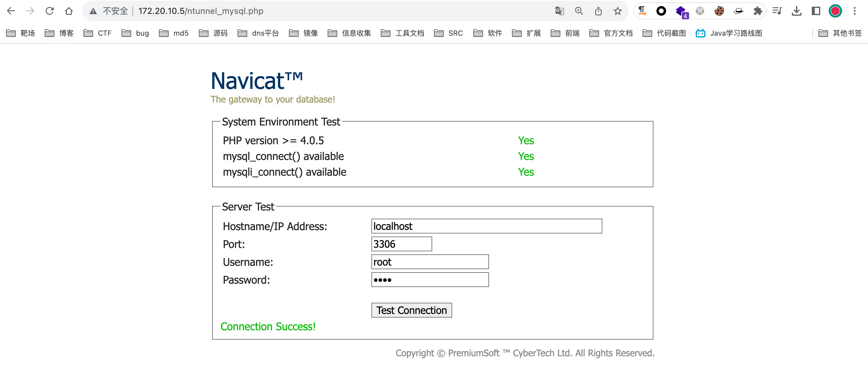Toggle the browser side panel

[816, 11]
